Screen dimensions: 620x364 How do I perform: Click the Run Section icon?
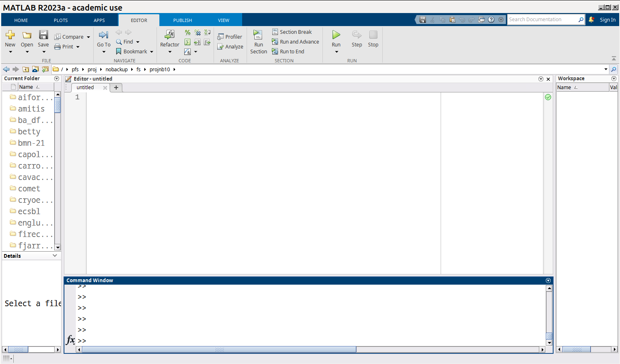point(258,35)
